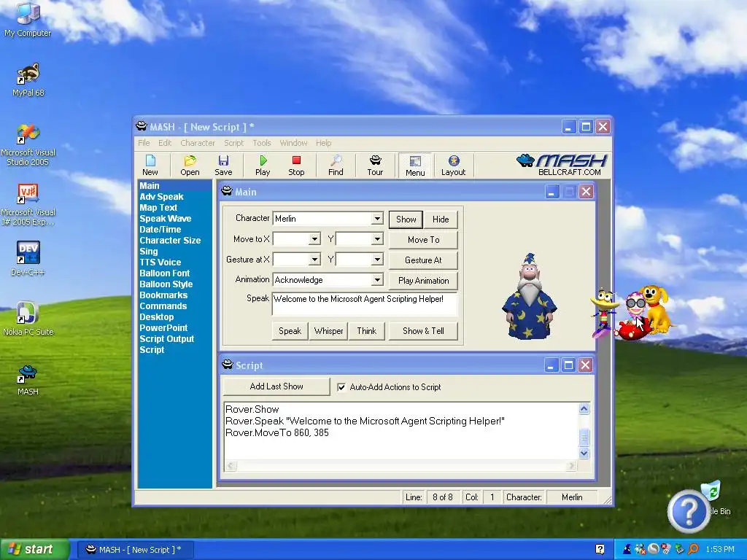
Task: Click the Layout toolbar icon
Action: pos(453,166)
